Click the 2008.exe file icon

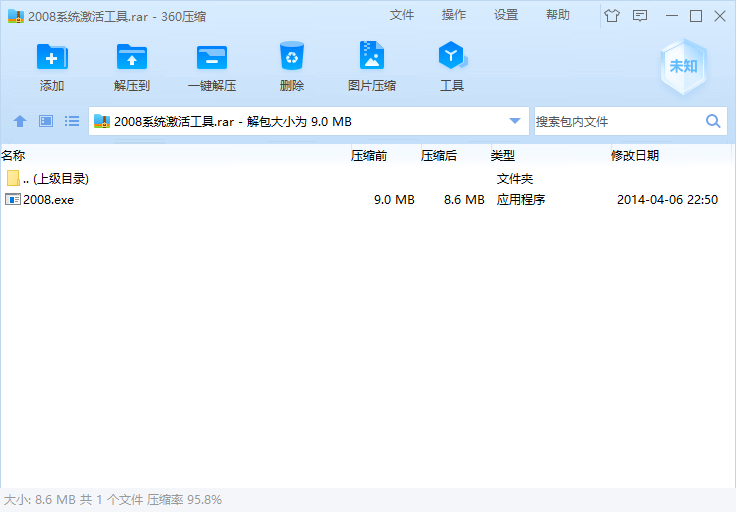pyautogui.click(x=13, y=199)
